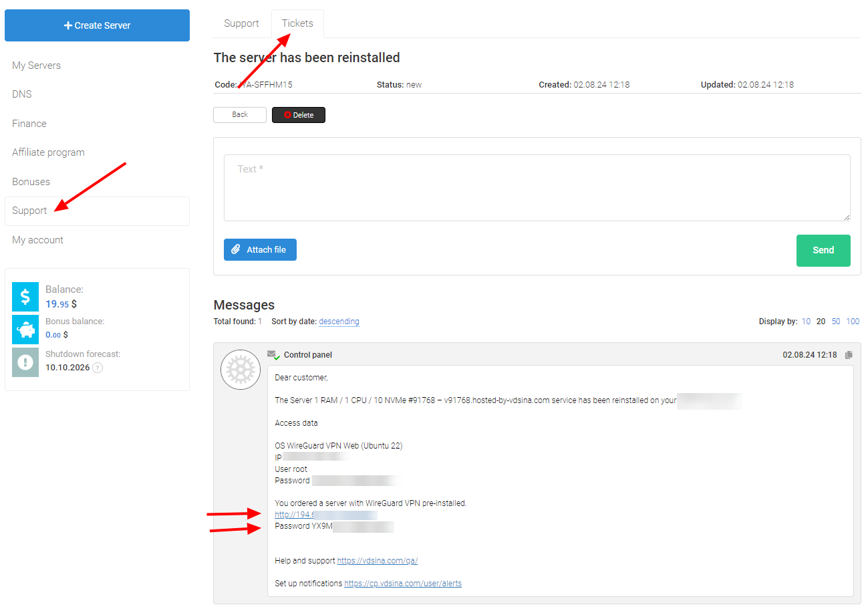The width and height of the screenshot is (868, 609).
Task: Click the Control panel gear avatar
Action: [x=241, y=370]
